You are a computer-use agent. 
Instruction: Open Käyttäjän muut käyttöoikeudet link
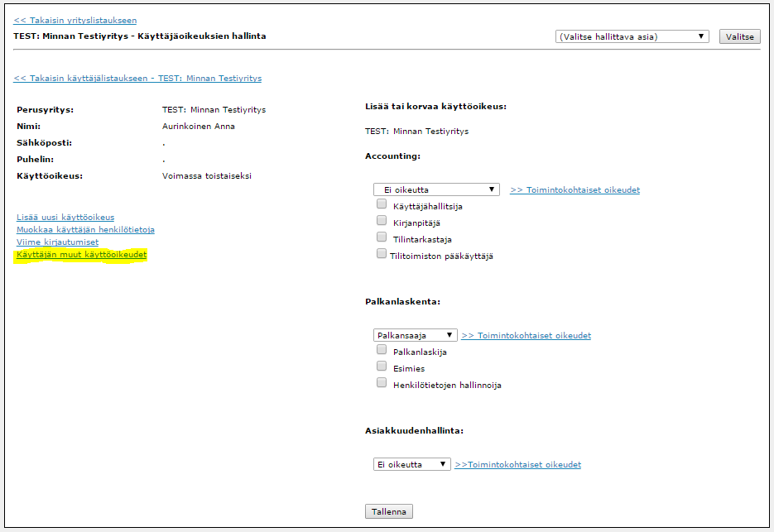(81, 255)
